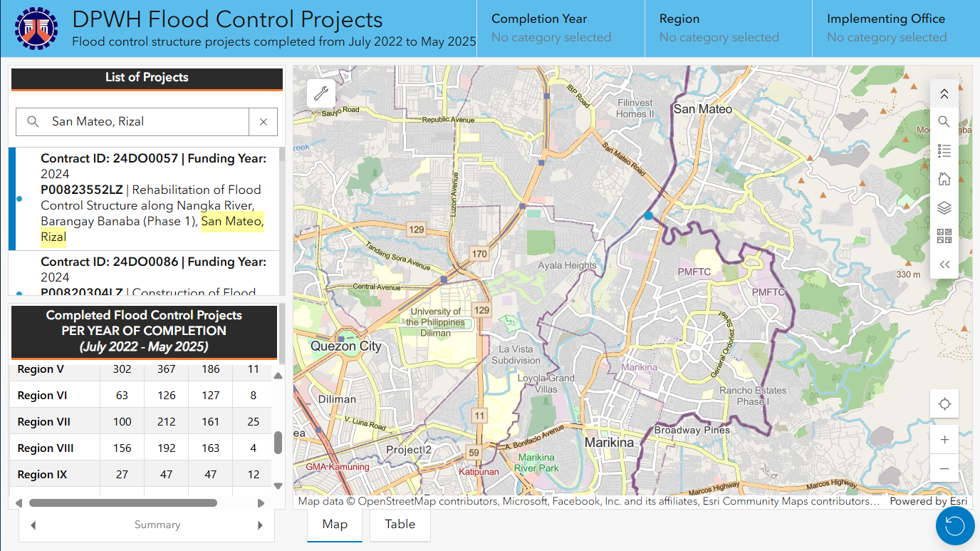Click the table horizontal scrollbar thumb

(123, 503)
